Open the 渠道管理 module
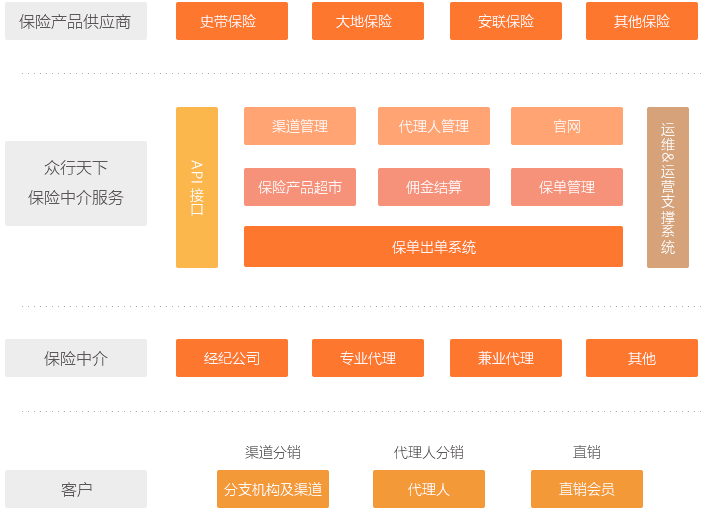Image resolution: width=701 pixels, height=512 pixels. 299,126
